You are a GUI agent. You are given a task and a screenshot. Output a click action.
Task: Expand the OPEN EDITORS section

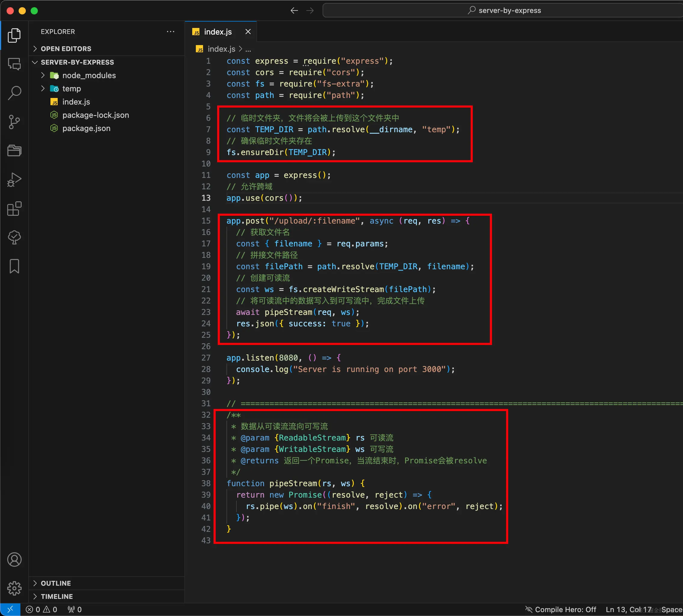[x=107, y=48]
